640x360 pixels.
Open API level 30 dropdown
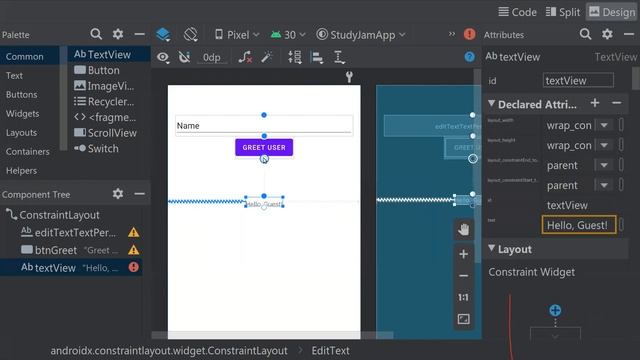click(288, 35)
